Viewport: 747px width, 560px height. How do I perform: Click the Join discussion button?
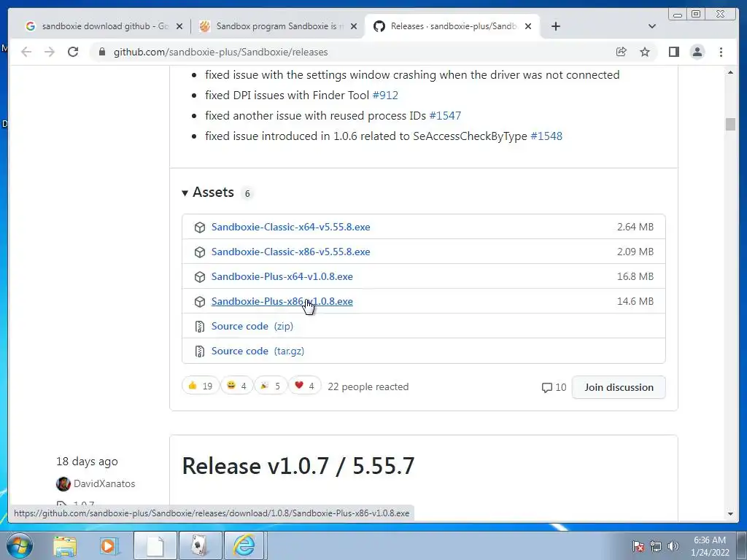pyautogui.click(x=619, y=387)
